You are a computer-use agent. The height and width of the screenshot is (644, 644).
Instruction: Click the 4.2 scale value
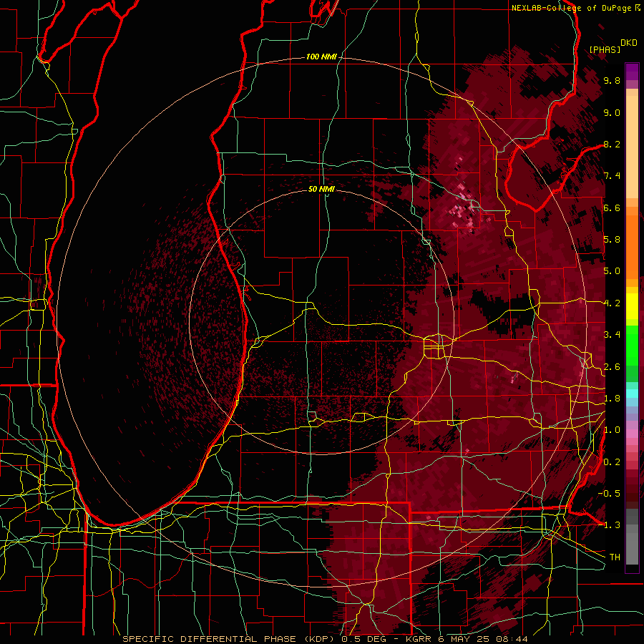(x=612, y=303)
